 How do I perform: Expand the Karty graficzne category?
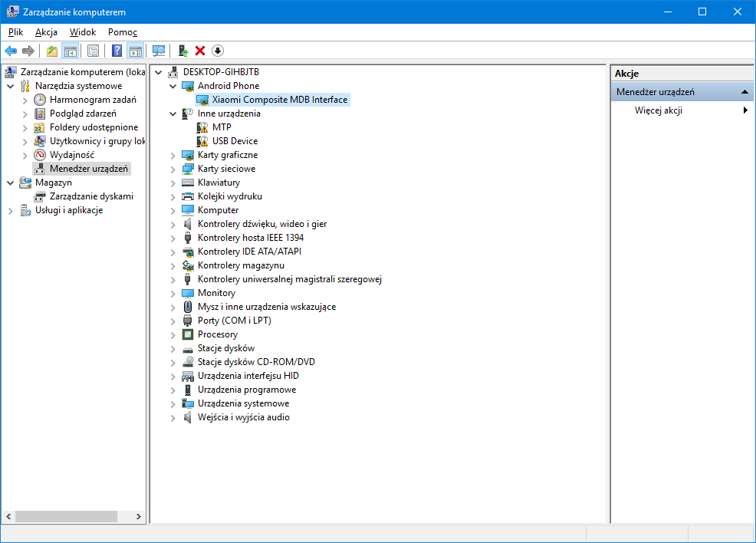(173, 155)
